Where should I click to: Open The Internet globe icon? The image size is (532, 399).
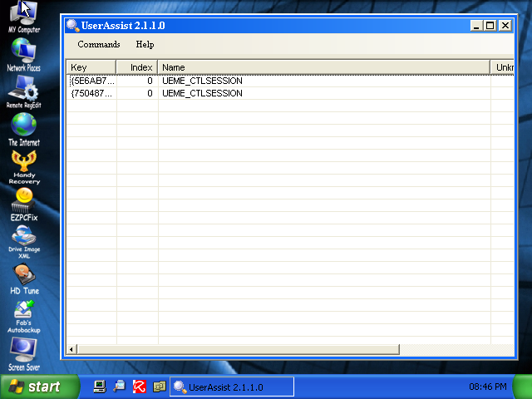point(23,127)
